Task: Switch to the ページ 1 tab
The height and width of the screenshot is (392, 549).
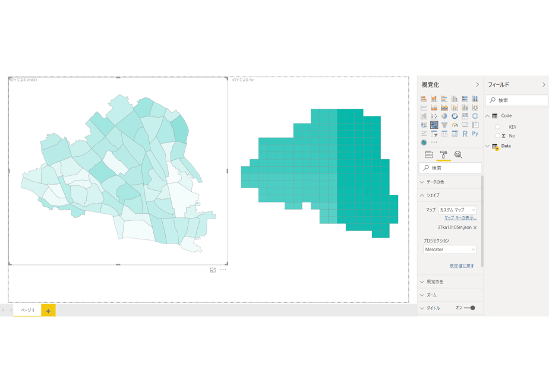Action: click(x=27, y=310)
